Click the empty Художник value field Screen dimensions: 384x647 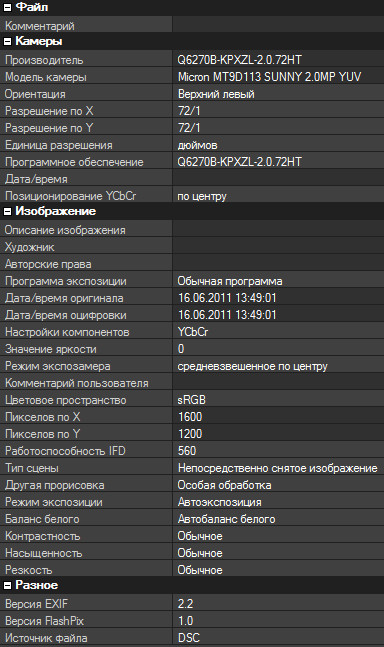click(278, 247)
